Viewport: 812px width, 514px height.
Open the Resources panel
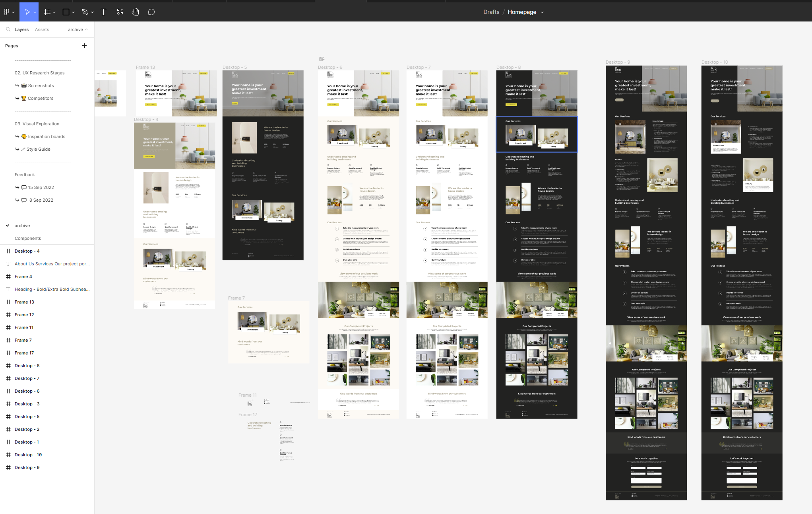[x=120, y=12]
